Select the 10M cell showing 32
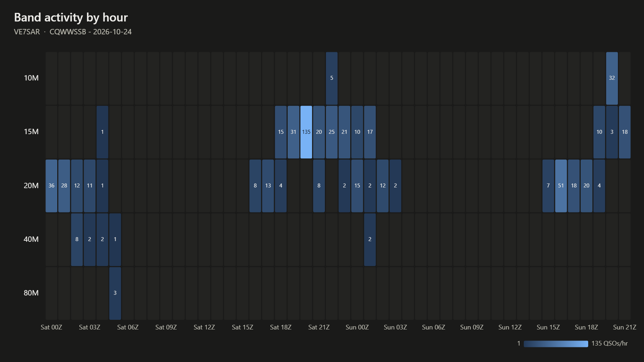 pyautogui.click(x=612, y=78)
